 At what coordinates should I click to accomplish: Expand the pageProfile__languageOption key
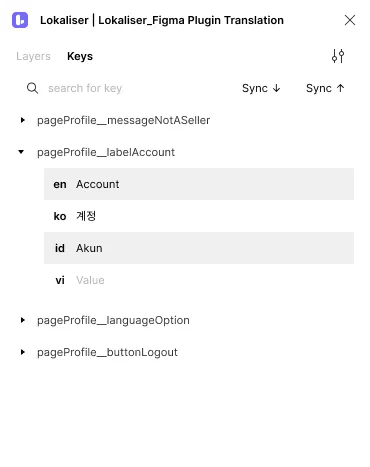[x=22, y=320]
